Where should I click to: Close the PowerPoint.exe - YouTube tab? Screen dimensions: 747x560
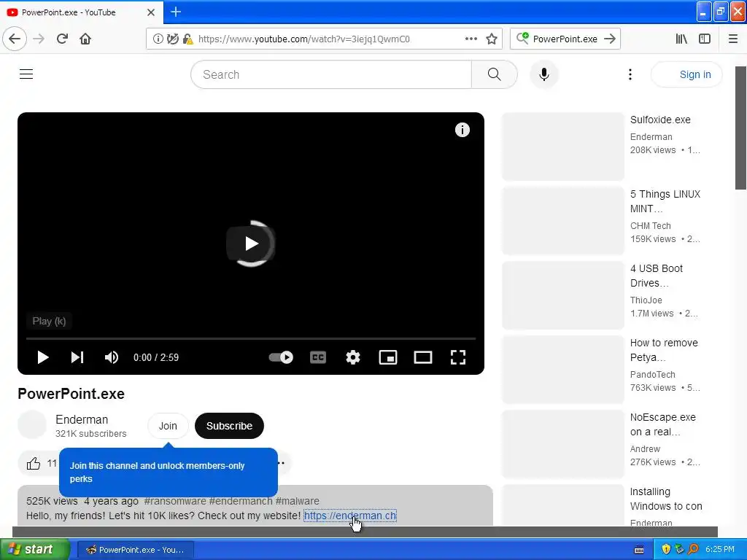coord(151,12)
